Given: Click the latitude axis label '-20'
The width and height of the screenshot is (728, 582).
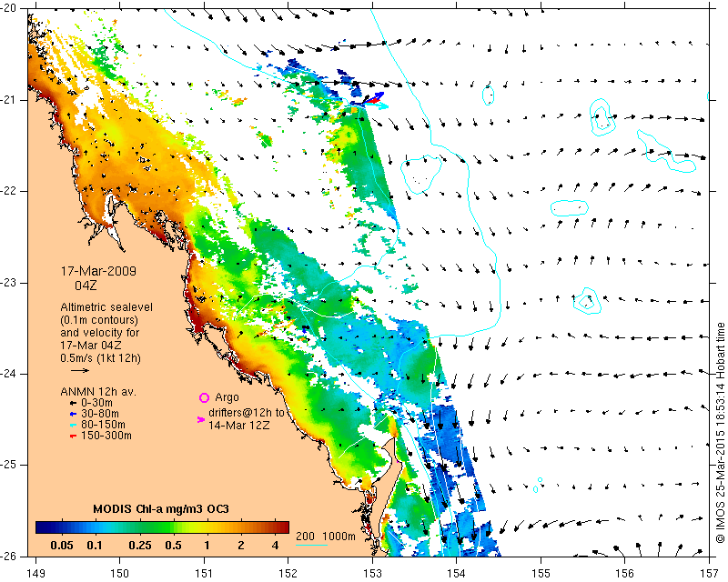Looking at the screenshot, I should [7, 8].
